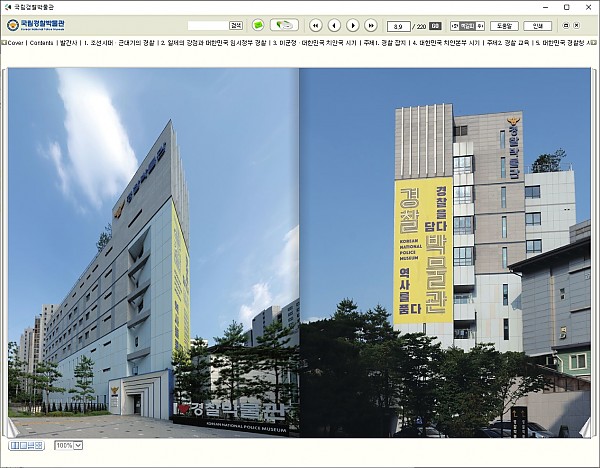Open the 발간사 section

(x=69, y=43)
